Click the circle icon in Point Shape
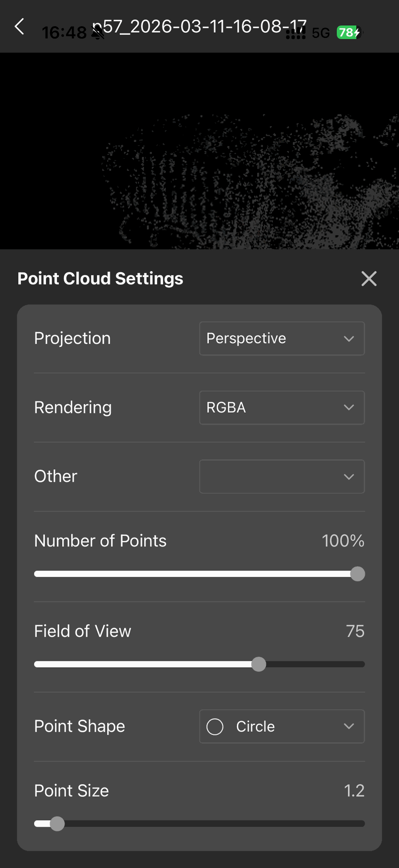The width and height of the screenshot is (399, 868). coord(215,726)
